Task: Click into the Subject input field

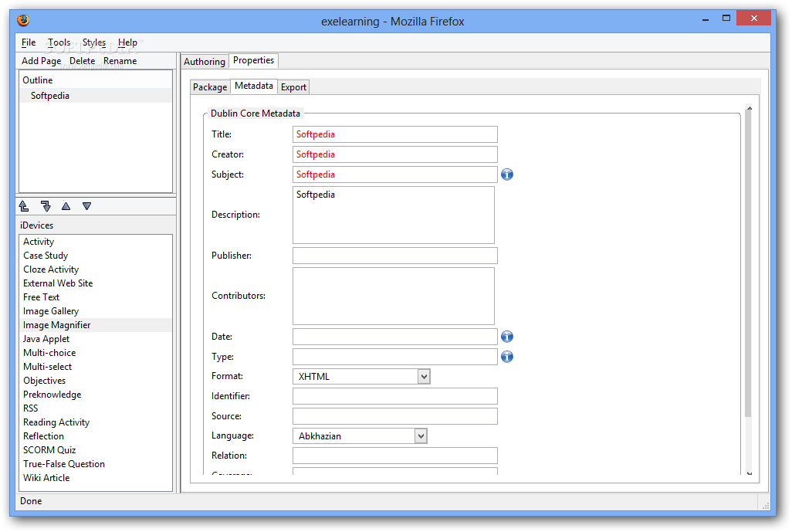Action: pyautogui.click(x=395, y=175)
